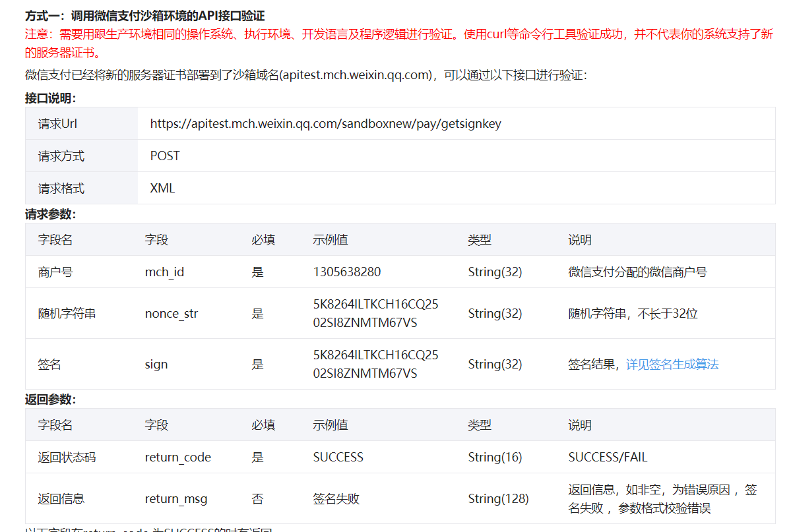Click String(32) type in mch_id row
Screen dimensions: 791x532
[x=495, y=272]
